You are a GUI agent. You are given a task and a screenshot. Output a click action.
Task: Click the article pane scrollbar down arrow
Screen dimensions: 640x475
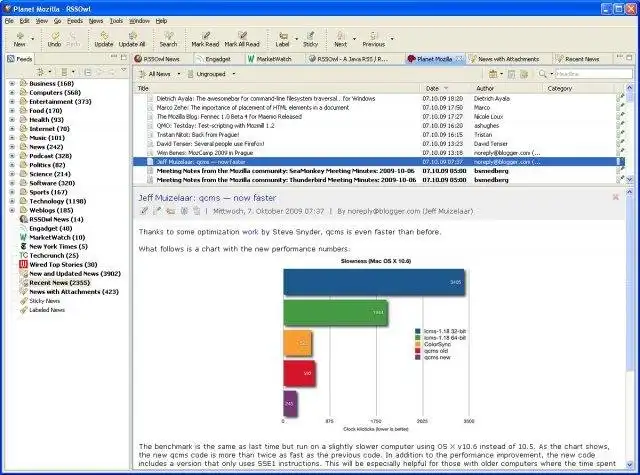click(x=629, y=464)
